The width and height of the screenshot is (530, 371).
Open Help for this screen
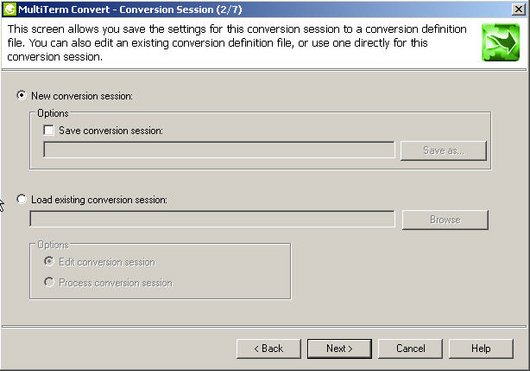(x=481, y=349)
